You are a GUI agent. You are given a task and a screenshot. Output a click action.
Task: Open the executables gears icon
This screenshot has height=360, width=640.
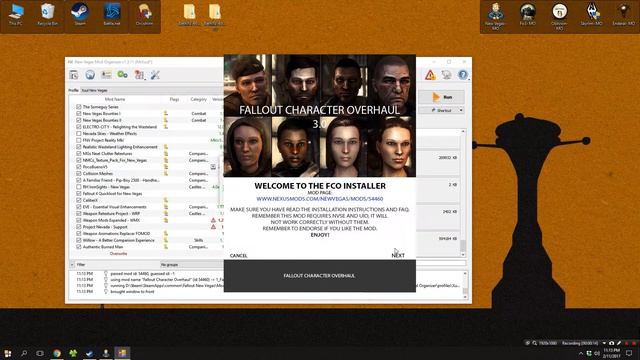[x=122, y=75]
